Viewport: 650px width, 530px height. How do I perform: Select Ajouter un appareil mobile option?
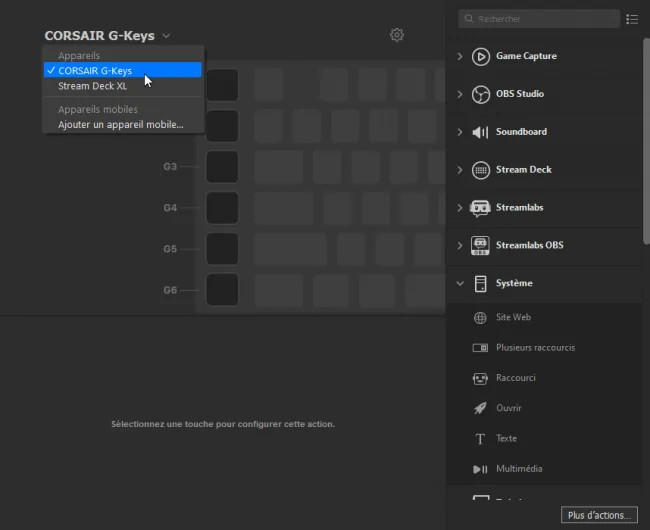coord(123,125)
